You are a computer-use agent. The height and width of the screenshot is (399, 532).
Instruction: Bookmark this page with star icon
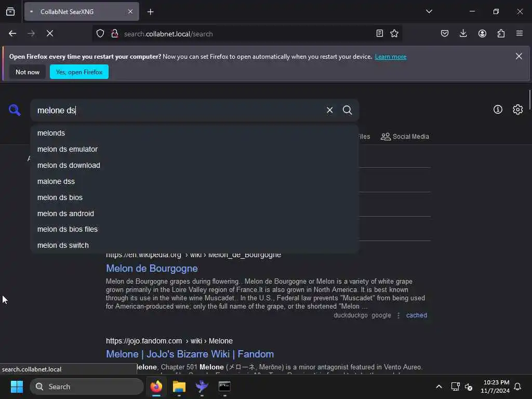394,34
